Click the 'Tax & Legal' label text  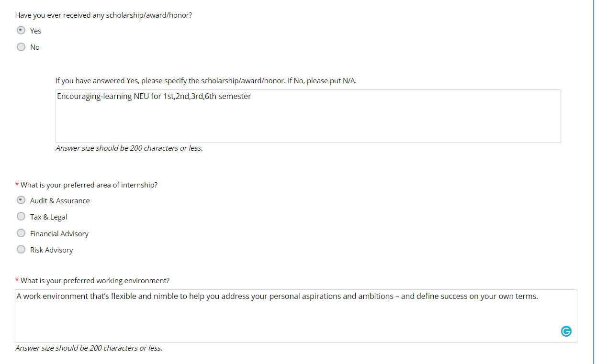pyautogui.click(x=48, y=217)
